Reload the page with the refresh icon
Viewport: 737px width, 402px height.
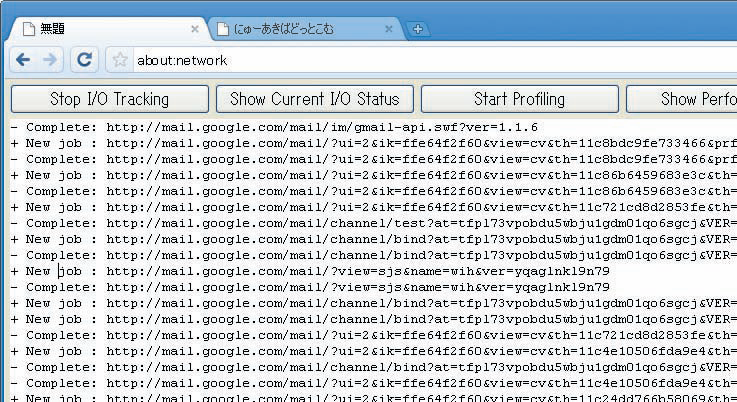(x=85, y=60)
